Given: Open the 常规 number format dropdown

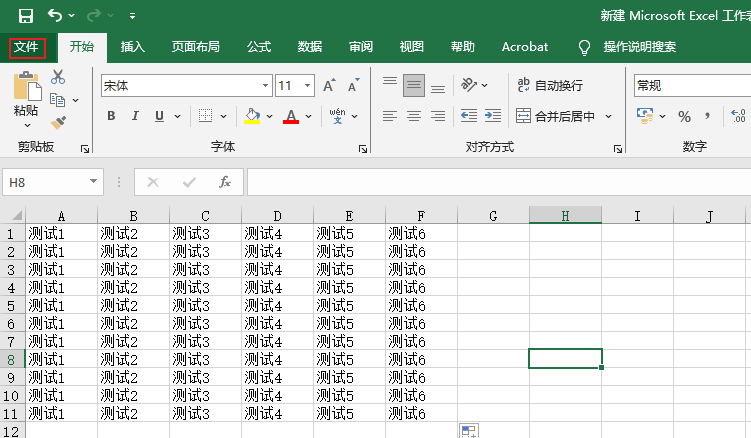Looking at the screenshot, I should click(693, 86).
